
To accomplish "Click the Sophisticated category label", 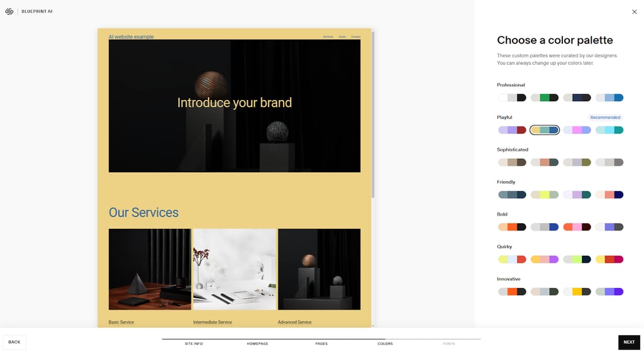I will pyautogui.click(x=513, y=150).
